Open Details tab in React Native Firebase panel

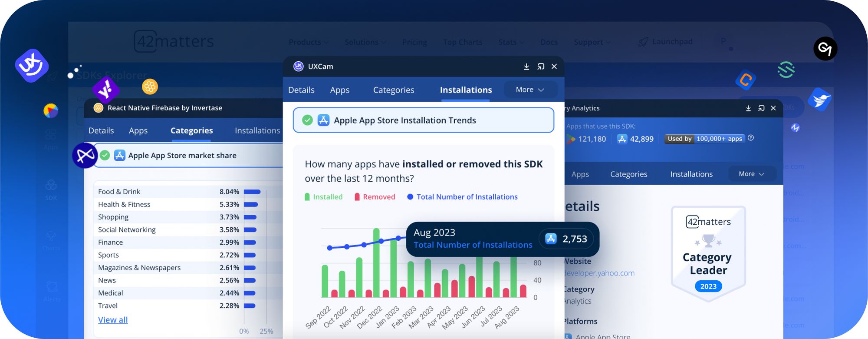(101, 130)
